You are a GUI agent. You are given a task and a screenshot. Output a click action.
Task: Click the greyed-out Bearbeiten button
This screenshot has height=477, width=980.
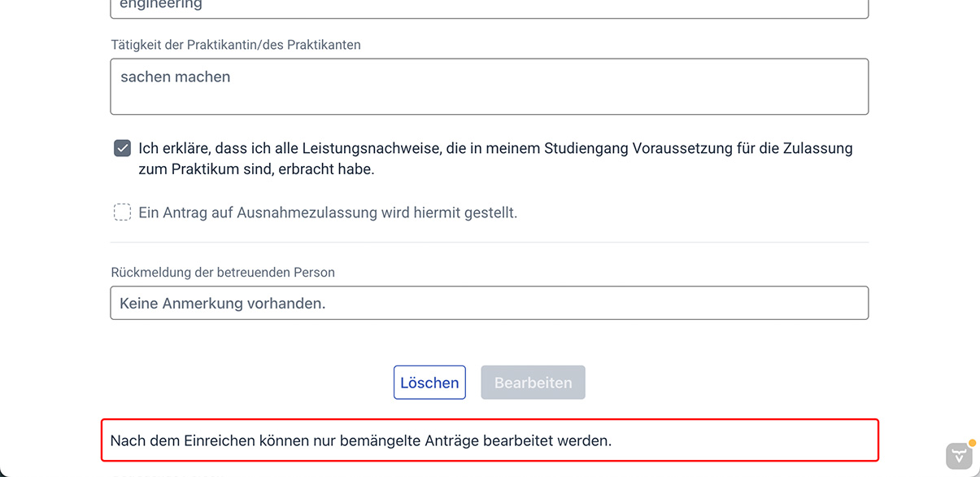(x=533, y=383)
